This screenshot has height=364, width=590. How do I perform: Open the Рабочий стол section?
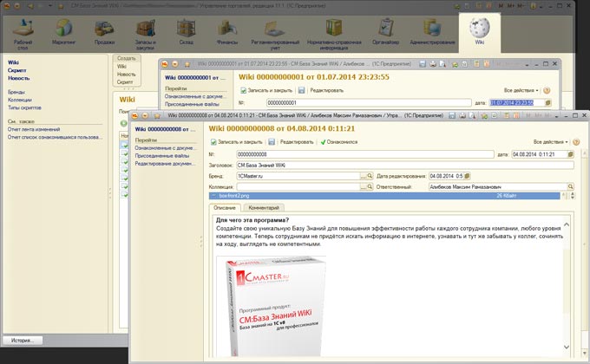point(23,34)
